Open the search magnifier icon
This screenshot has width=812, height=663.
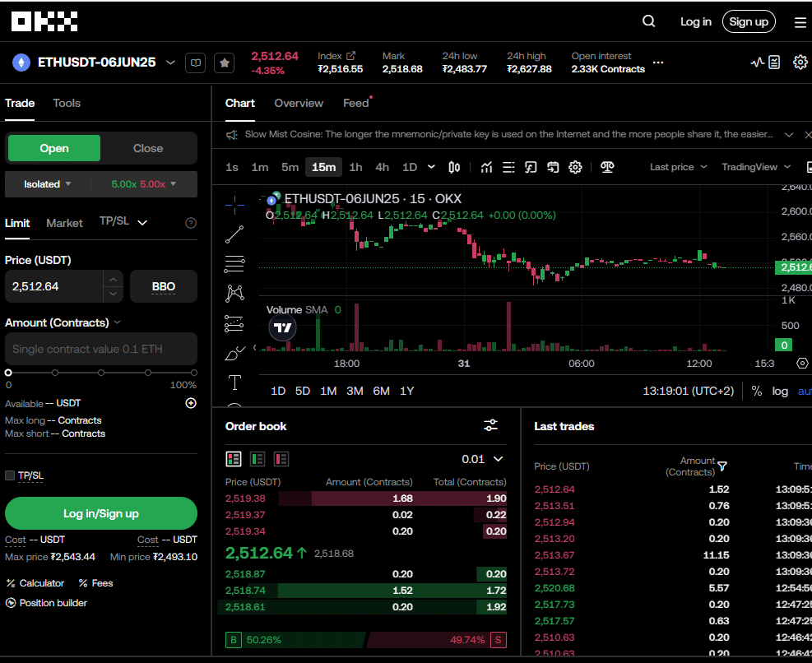648,21
